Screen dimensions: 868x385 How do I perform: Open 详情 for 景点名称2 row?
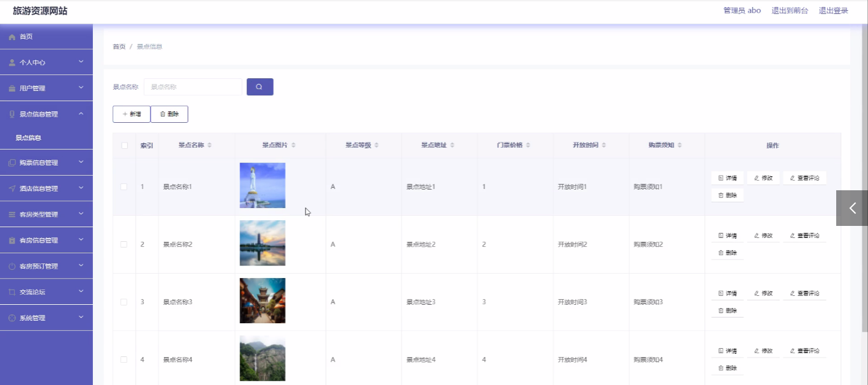[727, 235]
